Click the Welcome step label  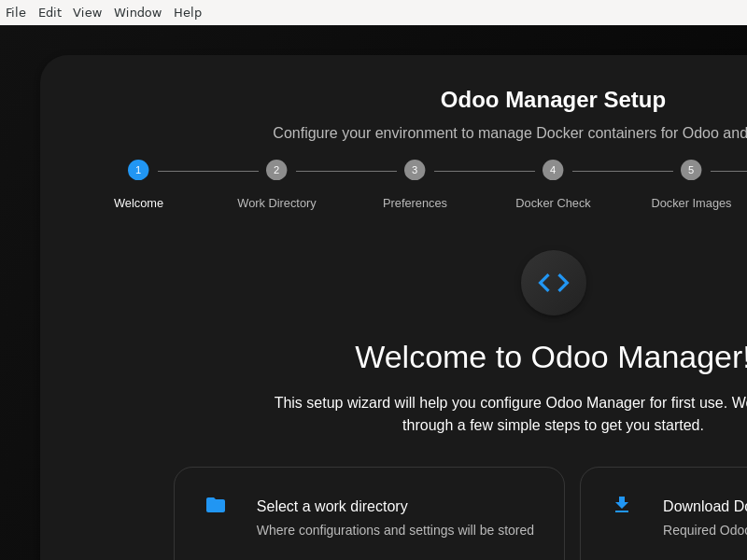138,203
